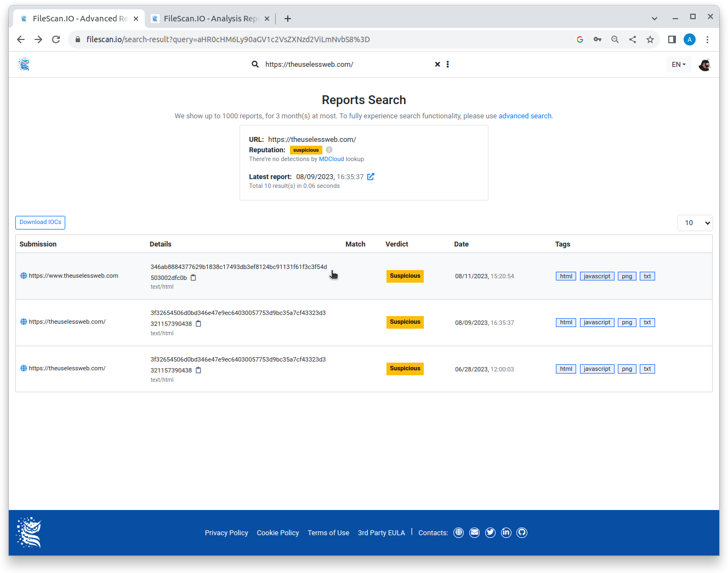Open submission https://www.theuselessweb.com
This screenshot has height=573, width=728.
tap(73, 276)
